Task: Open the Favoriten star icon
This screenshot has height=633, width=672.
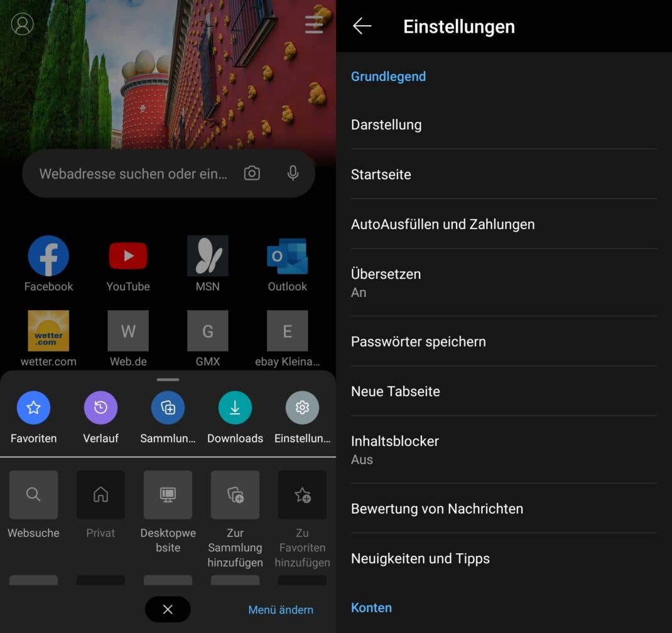Action: (33, 408)
